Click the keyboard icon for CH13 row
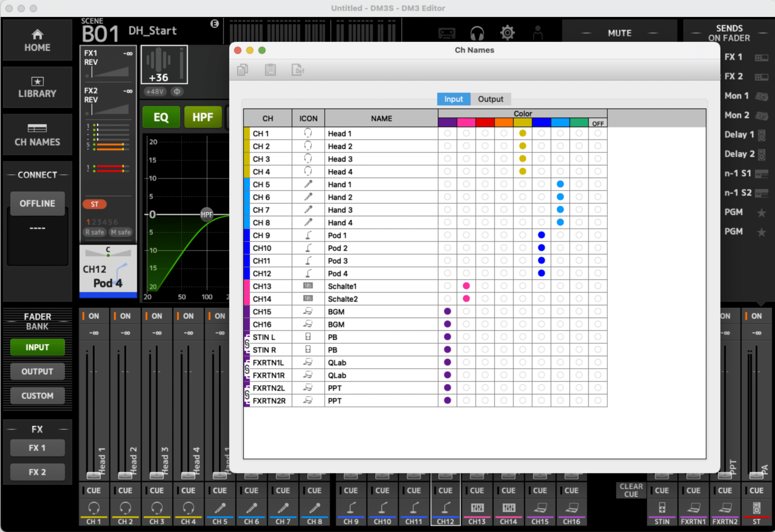The image size is (775, 532). click(308, 286)
